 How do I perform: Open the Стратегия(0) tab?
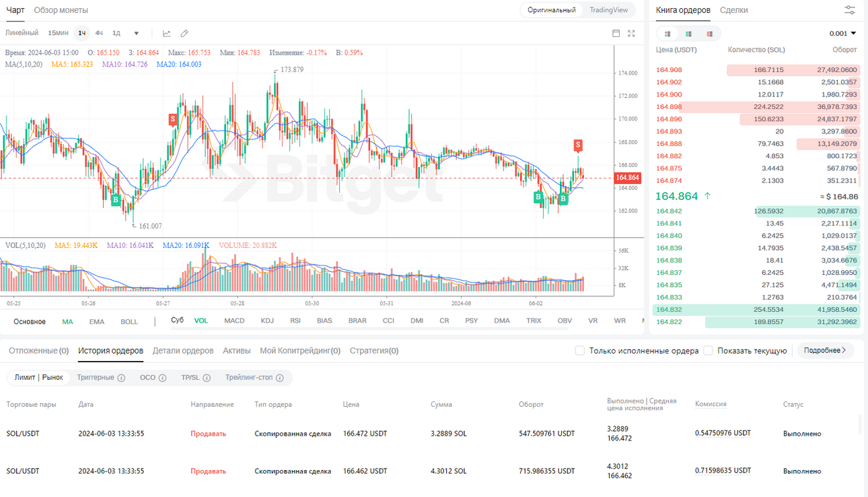(x=374, y=350)
